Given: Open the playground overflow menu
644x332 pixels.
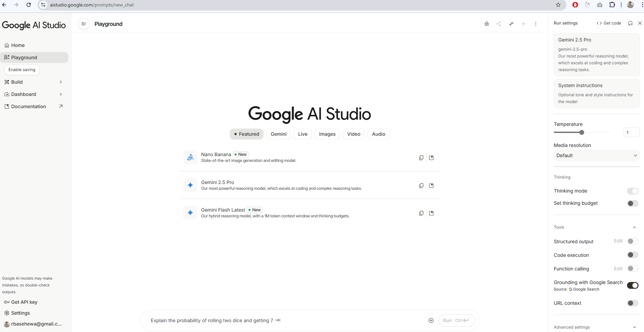Looking at the screenshot, I should tap(536, 24).
